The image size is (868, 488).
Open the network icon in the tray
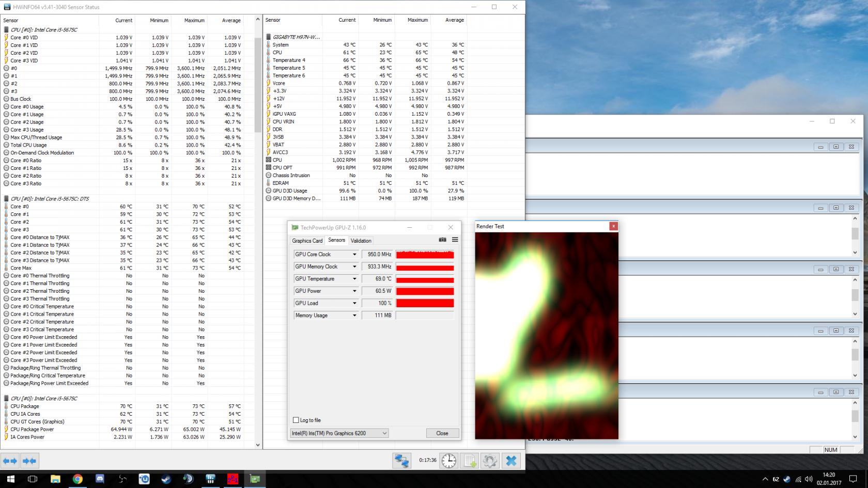(x=798, y=479)
